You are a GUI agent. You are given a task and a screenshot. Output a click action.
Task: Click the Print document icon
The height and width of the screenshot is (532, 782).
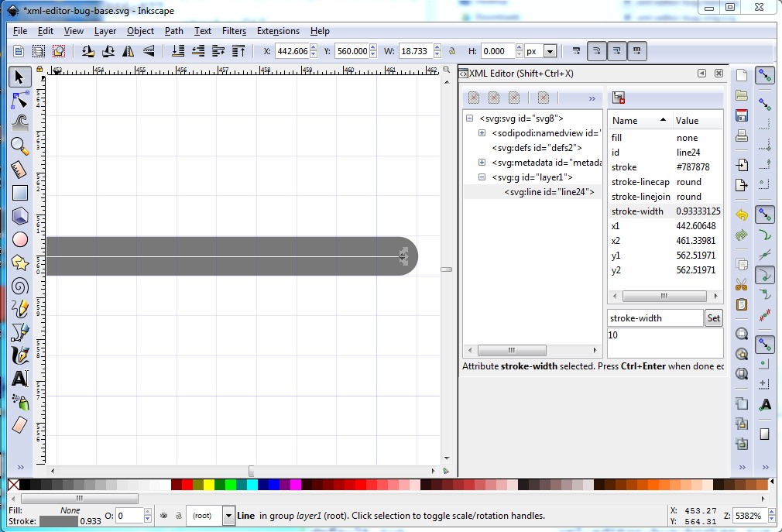click(742, 136)
